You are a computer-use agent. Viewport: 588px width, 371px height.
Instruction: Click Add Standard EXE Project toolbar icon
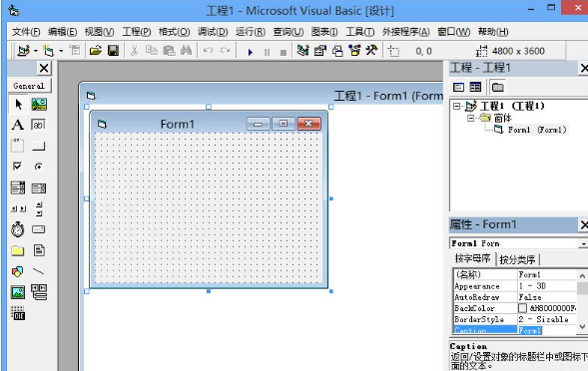click(x=24, y=51)
